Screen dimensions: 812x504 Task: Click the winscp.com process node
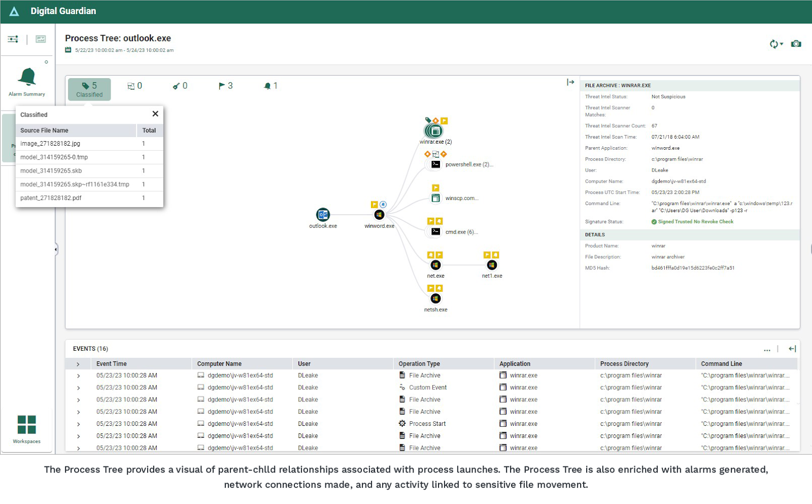pyautogui.click(x=435, y=198)
